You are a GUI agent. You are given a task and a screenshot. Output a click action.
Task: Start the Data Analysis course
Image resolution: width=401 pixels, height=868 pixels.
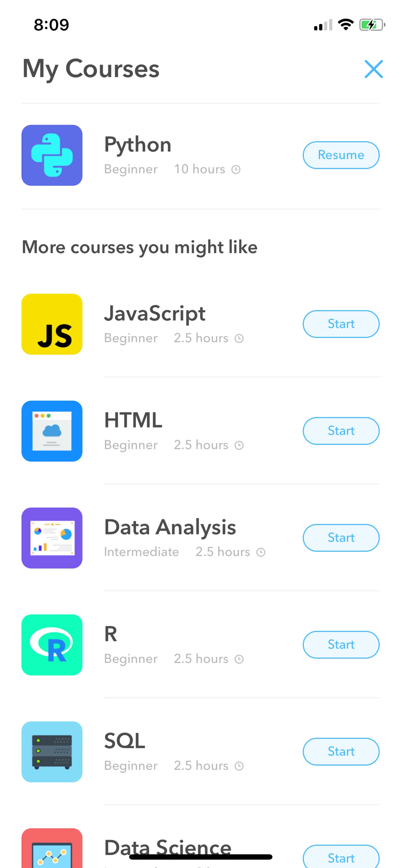(x=341, y=538)
